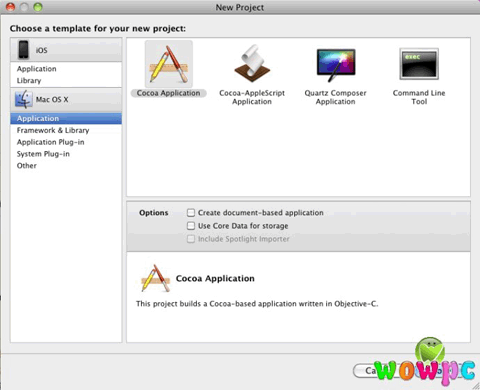Image resolution: width=480 pixels, height=390 pixels.
Task: Open the System Plug-in category
Action: (x=66, y=154)
